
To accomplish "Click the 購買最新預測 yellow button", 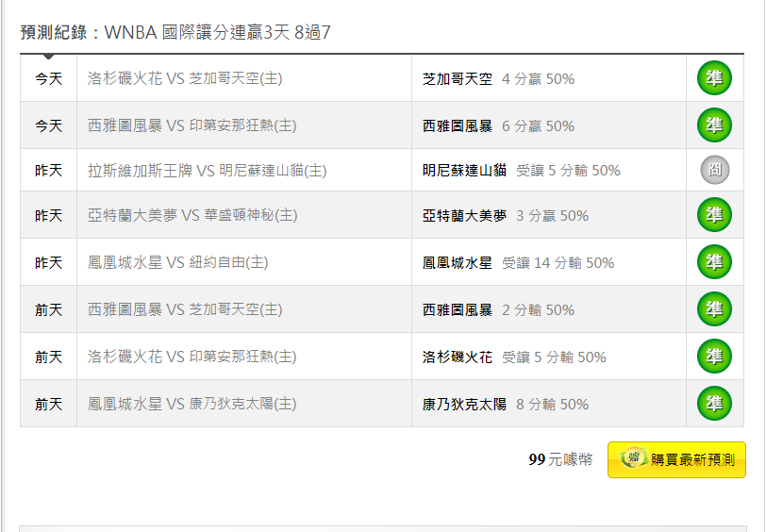I will pyautogui.click(x=676, y=459).
